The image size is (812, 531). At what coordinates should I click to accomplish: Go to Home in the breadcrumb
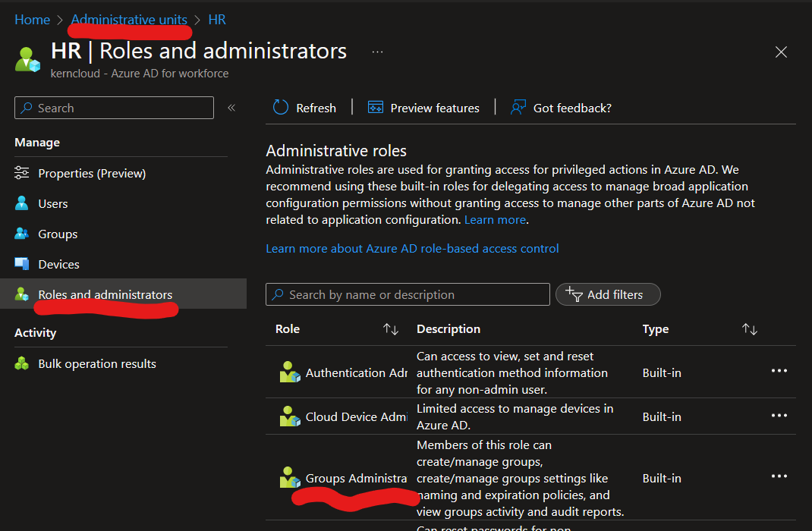pyautogui.click(x=32, y=20)
